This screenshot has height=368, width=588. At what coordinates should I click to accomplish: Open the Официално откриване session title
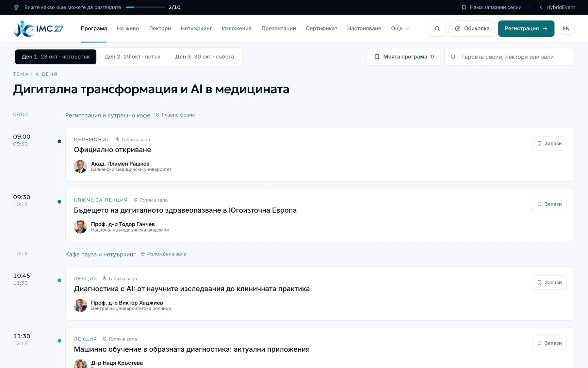click(x=112, y=150)
